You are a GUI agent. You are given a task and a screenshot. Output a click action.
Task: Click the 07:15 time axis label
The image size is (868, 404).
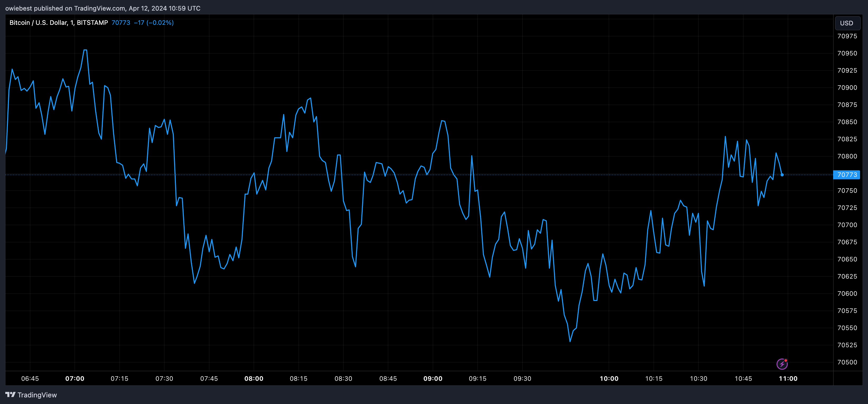(120, 378)
